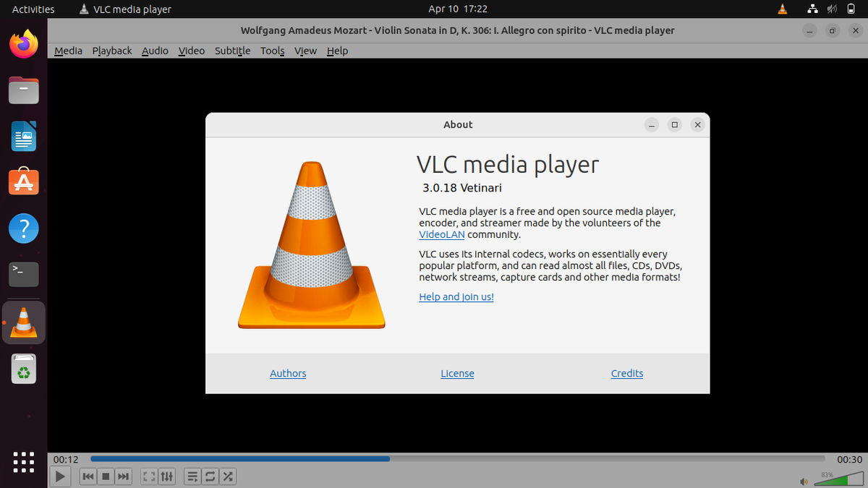Open the Activities overview
The width and height of the screenshot is (868, 488).
tap(35, 9)
